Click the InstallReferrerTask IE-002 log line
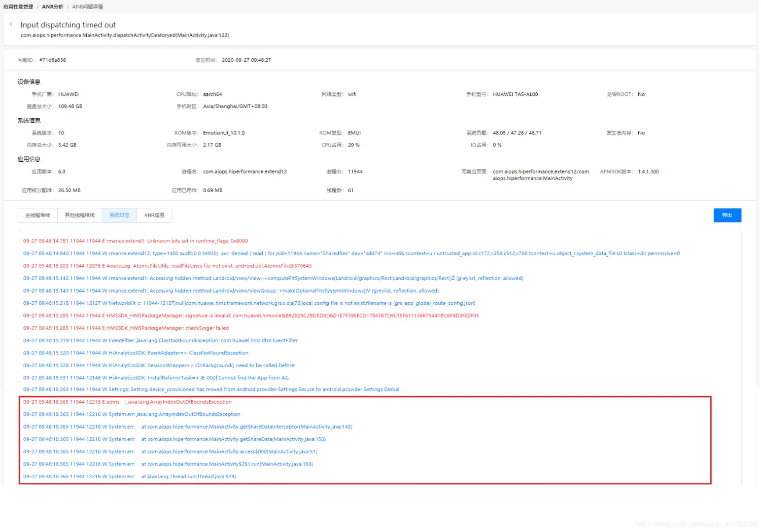The image size is (761, 532). tap(156, 378)
